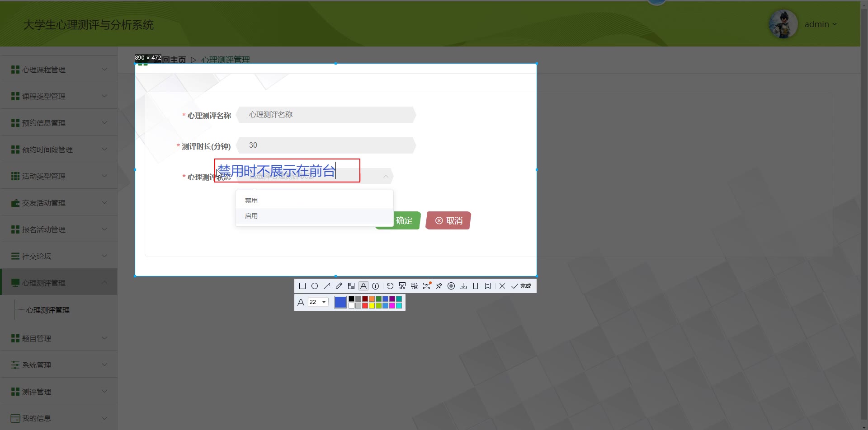Viewport: 868px width, 430px height.
Task: Confirm the form with 确定 button
Action: click(404, 221)
